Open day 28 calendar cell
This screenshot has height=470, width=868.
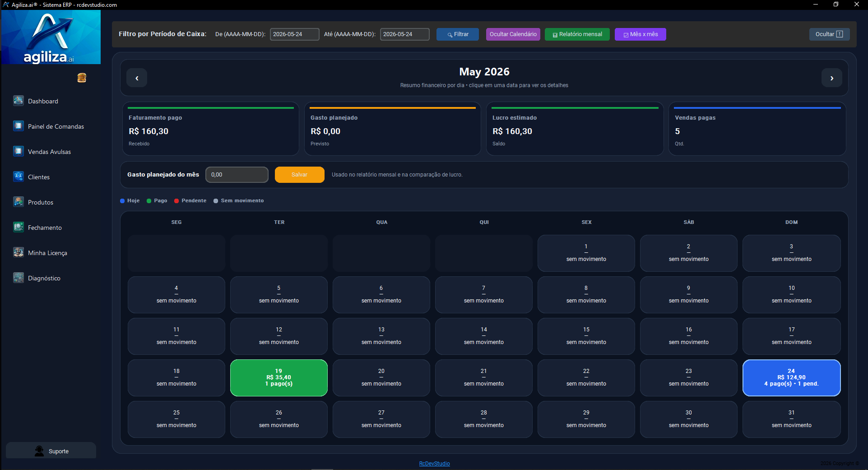484,419
